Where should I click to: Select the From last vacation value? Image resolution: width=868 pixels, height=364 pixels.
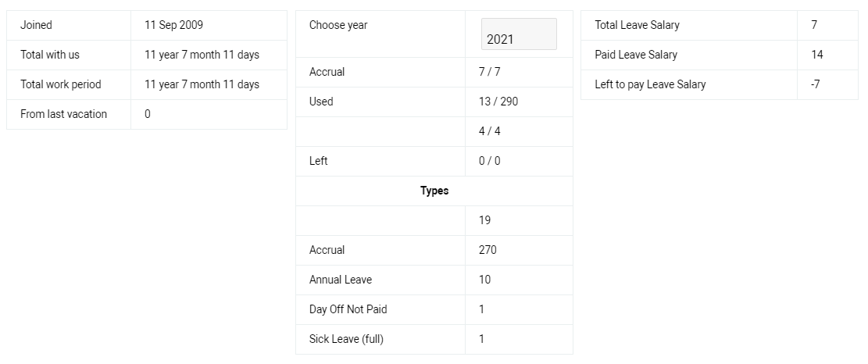pyautogui.click(x=147, y=114)
